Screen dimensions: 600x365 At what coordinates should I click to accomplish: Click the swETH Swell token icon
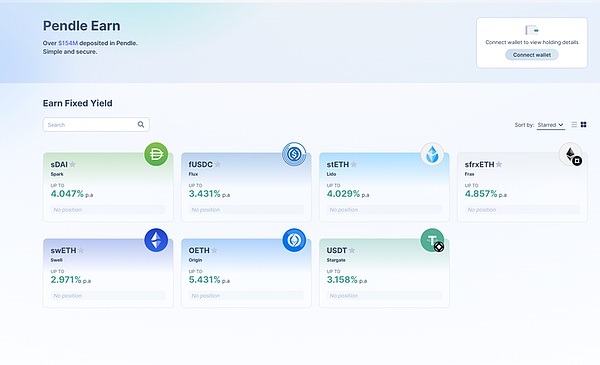point(156,240)
